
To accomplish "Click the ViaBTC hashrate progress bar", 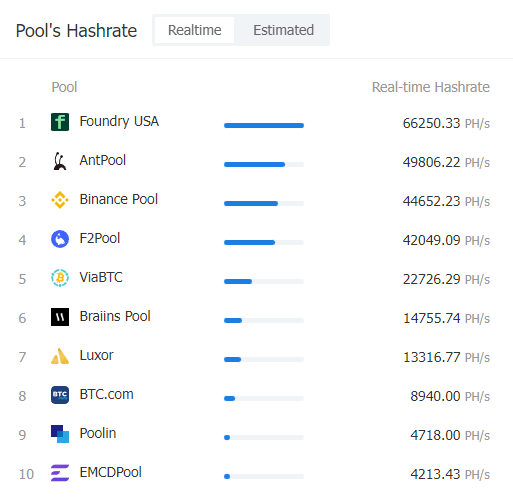I will 264,281.
